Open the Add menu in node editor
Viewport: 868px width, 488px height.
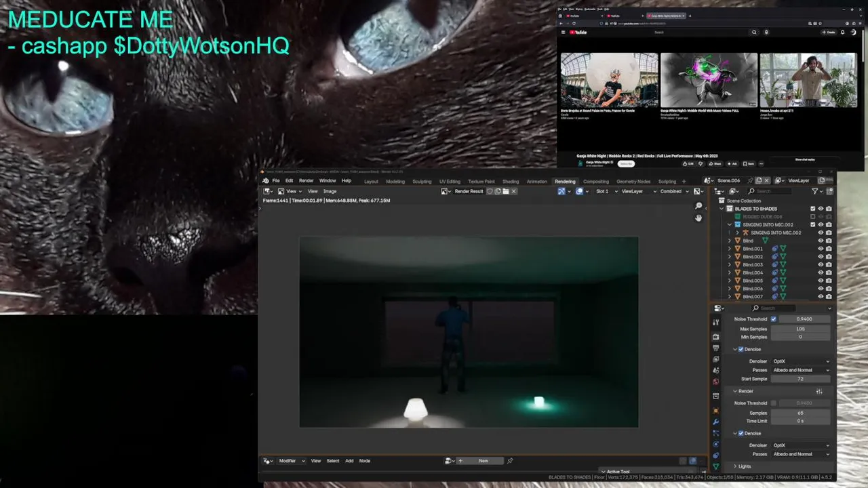tap(349, 461)
